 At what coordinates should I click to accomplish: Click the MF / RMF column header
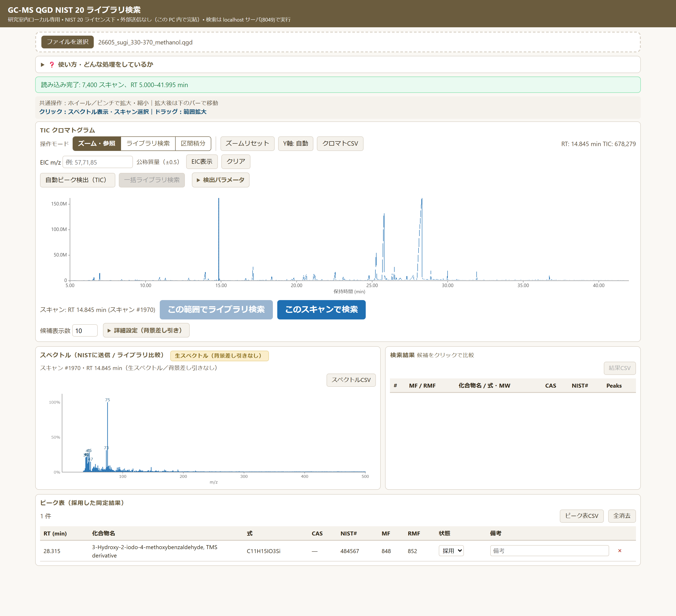click(422, 385)
